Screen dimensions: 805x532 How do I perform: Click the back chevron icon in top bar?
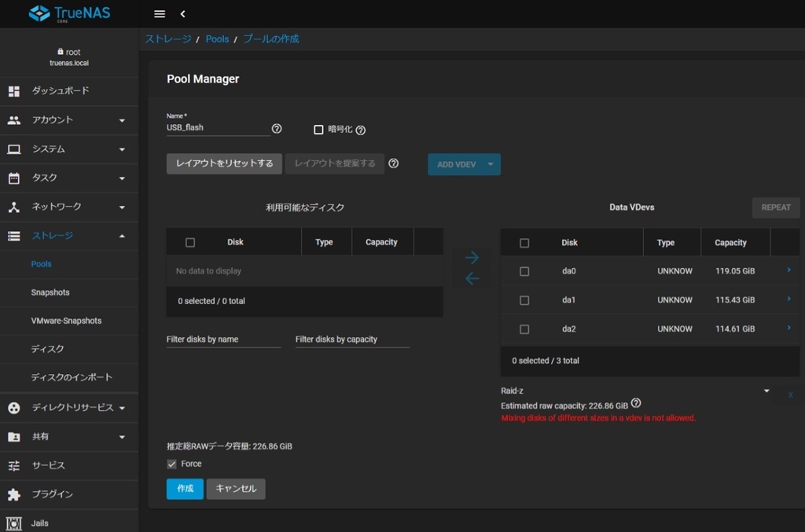click(x=182, y=14)
